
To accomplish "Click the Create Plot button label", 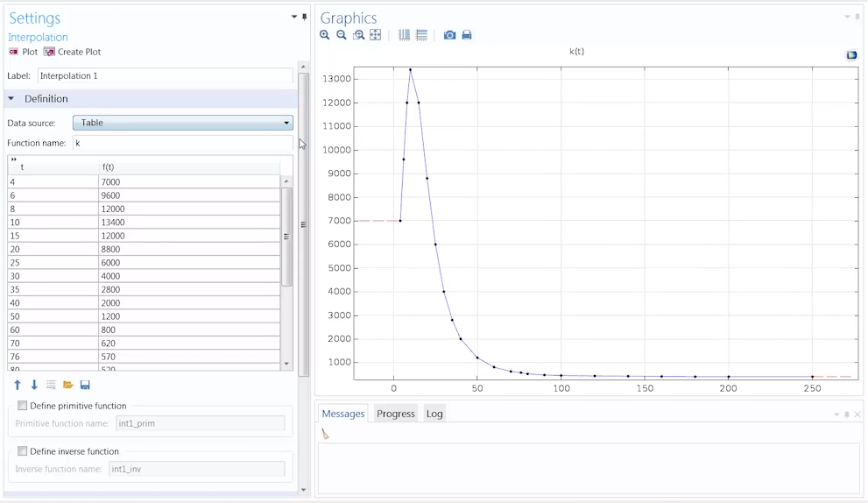I will click(79, 52).
